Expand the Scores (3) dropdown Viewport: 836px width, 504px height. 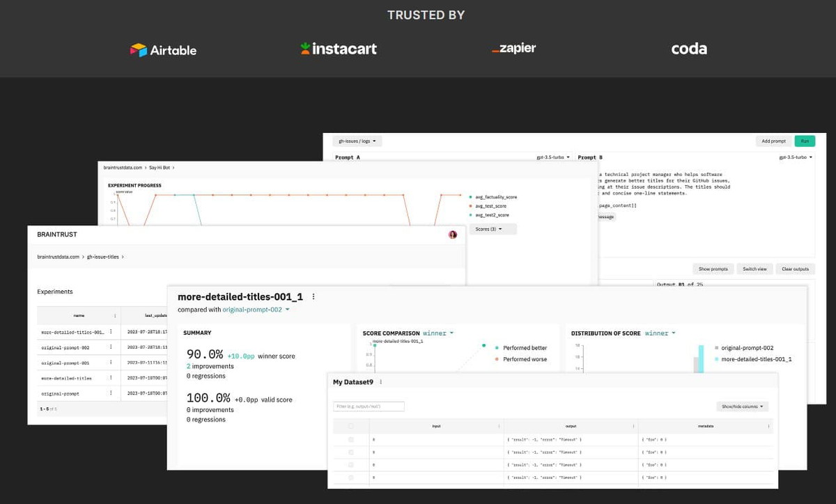pos(493,229)
